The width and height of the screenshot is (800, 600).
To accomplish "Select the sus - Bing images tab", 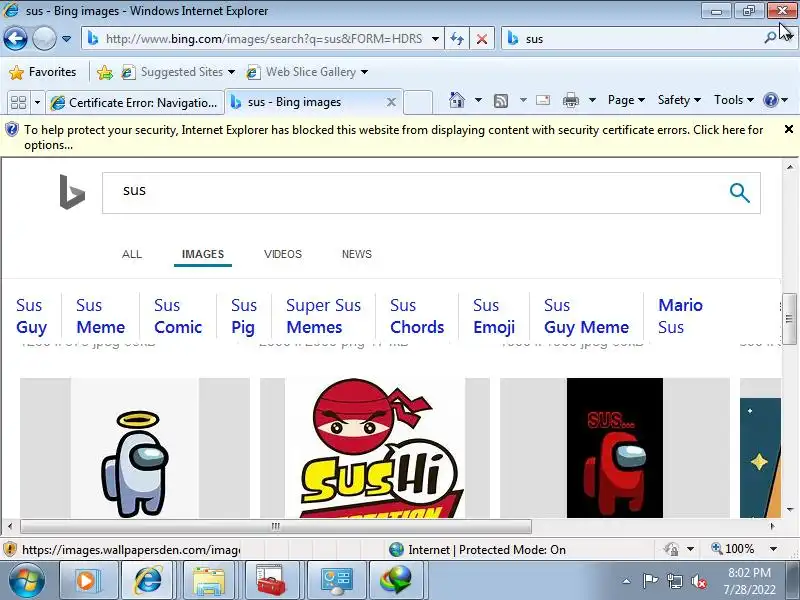I will (x=306, y=102).
